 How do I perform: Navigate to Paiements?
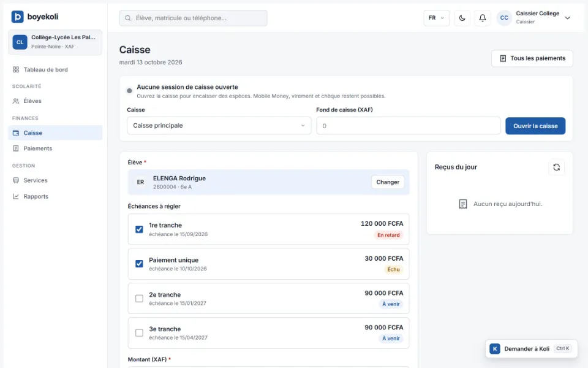pos(55,148)
